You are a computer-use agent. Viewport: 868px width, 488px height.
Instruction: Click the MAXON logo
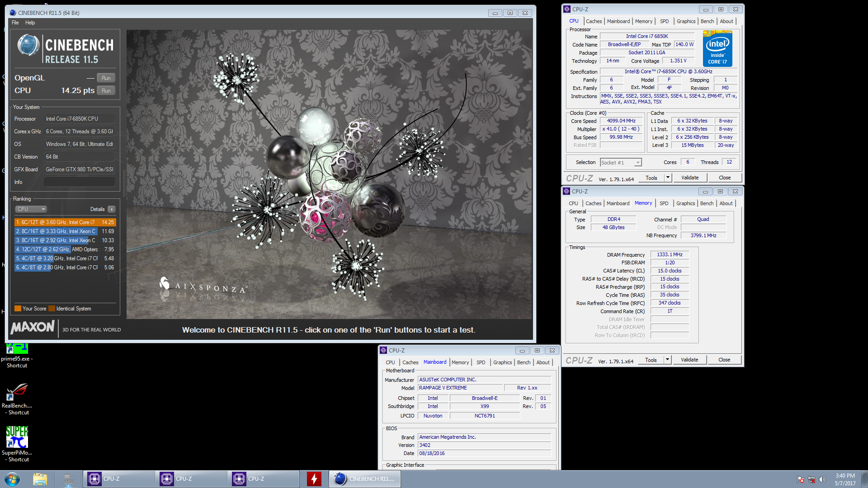click(33, 327)
